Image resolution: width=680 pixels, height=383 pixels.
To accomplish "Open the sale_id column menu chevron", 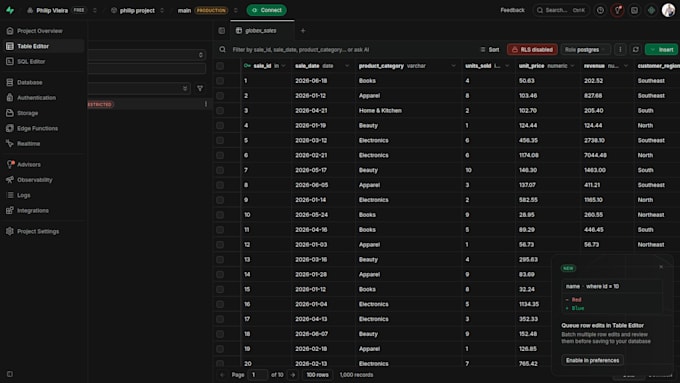I will 284,66.
